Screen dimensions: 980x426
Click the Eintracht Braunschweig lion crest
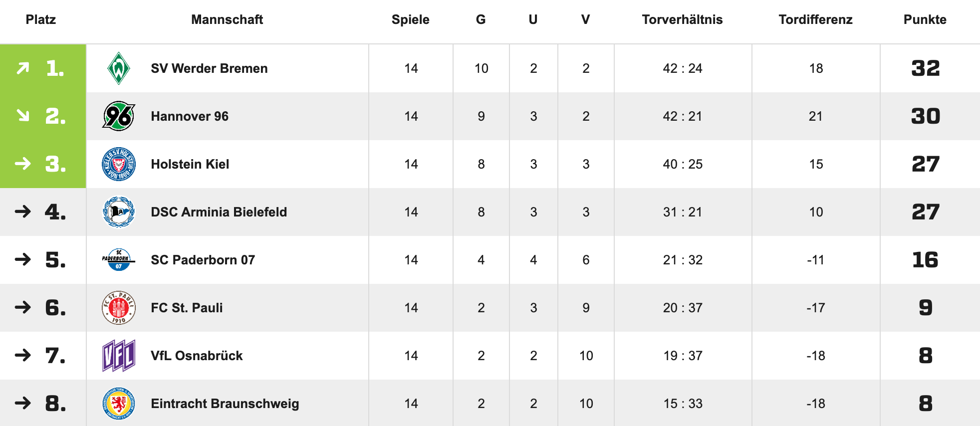tap(119, 404)
